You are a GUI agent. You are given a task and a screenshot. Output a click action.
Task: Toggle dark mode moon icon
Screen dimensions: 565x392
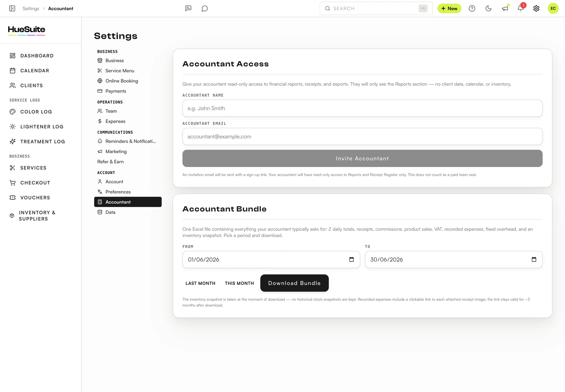(x=488, y=8)
